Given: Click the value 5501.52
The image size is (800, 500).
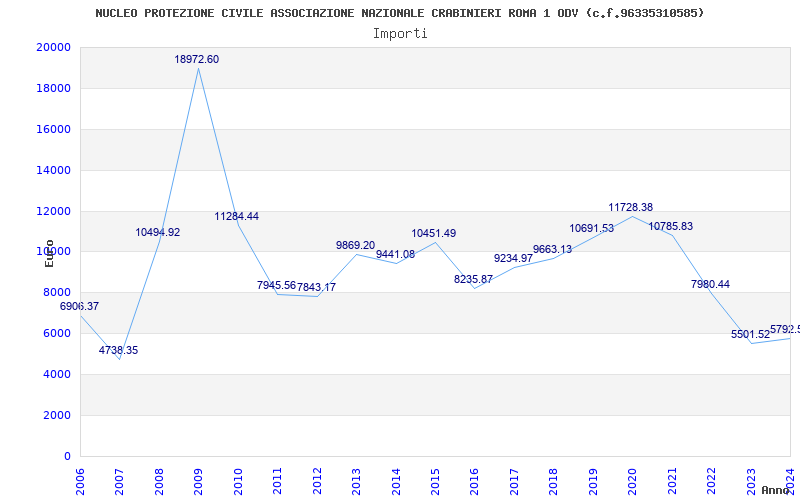Looking at the screenshot, I should tap(750, 335).
